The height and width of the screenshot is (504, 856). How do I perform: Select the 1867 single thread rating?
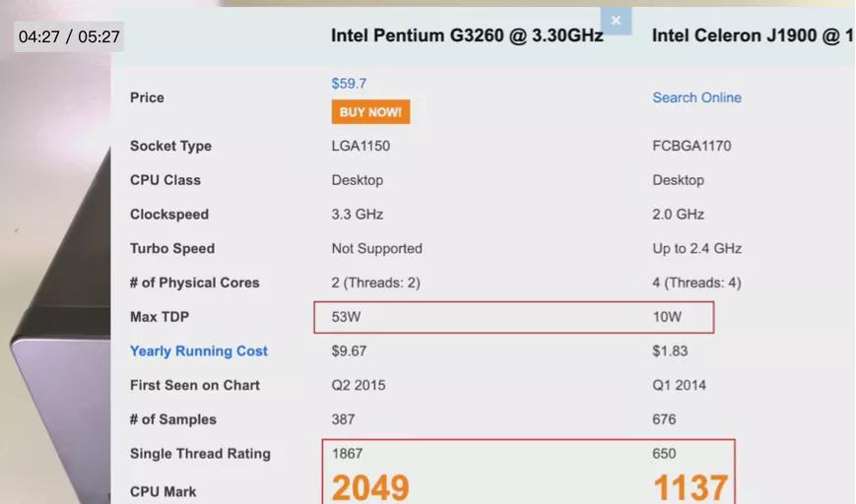[347, 454]
